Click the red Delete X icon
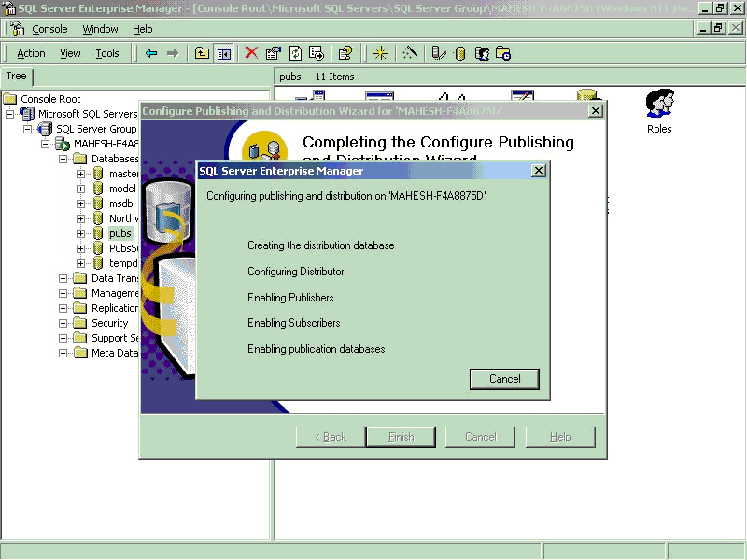The image size is (747, 560). [x=251, y=53]
